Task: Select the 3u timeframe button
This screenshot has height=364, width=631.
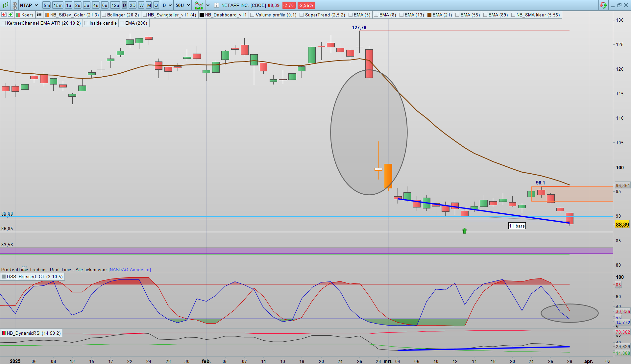Action: [x=86, y=5]
